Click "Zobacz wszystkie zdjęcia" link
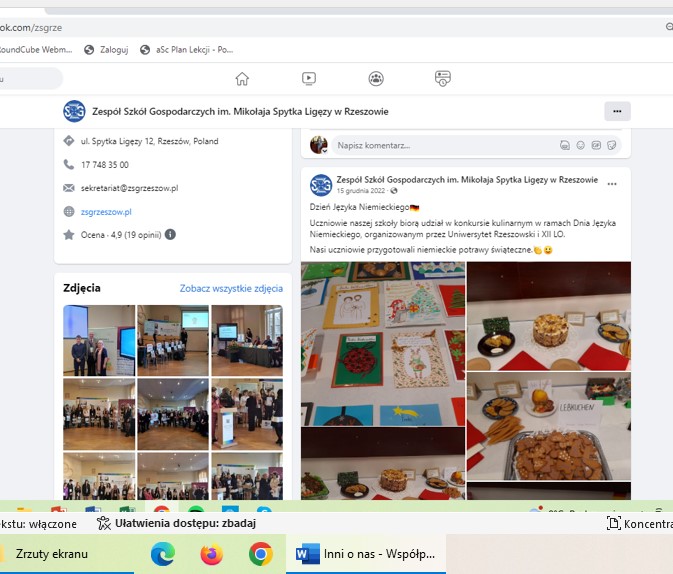The height and width of the screenshot is (574, 673). click(x=231, y=288)
